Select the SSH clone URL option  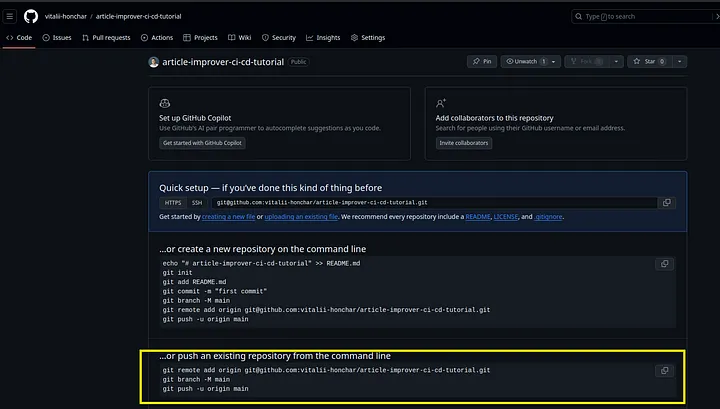[x=197, y=203]
